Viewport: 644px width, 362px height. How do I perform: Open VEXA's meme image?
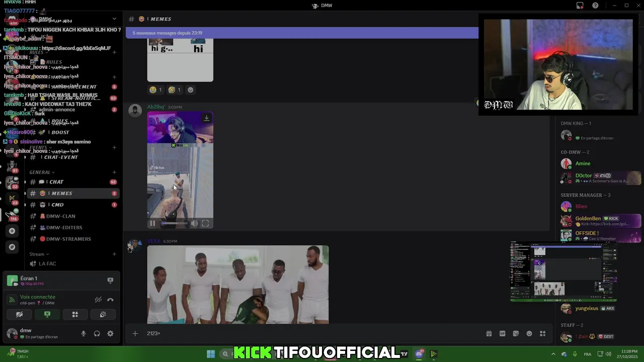coord(238,285)
